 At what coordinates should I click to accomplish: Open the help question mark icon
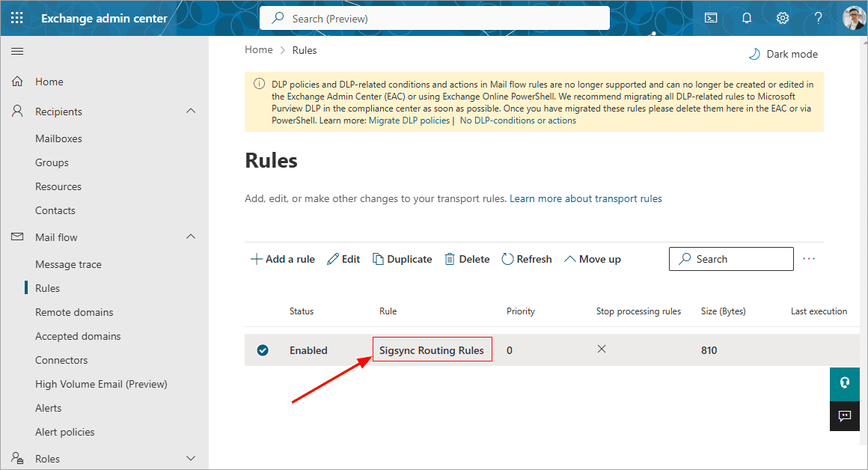(818, 18)
